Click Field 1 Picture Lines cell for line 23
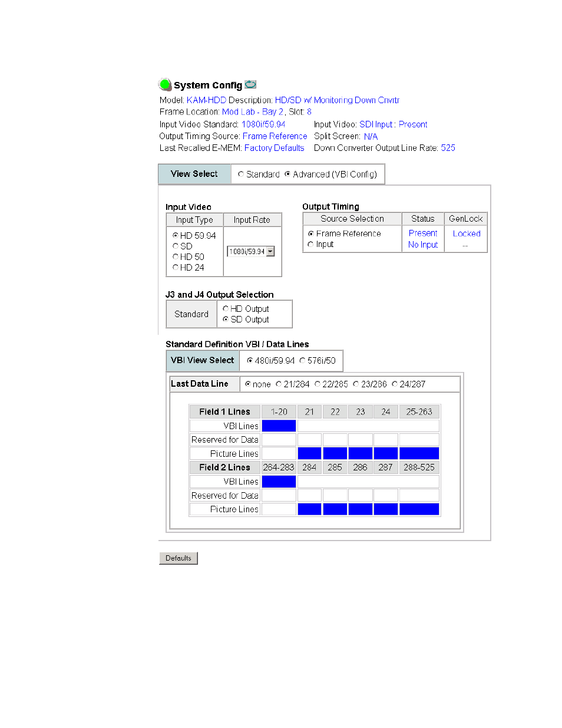The height and width of the screenshot is (728, 562). point(360,453)
